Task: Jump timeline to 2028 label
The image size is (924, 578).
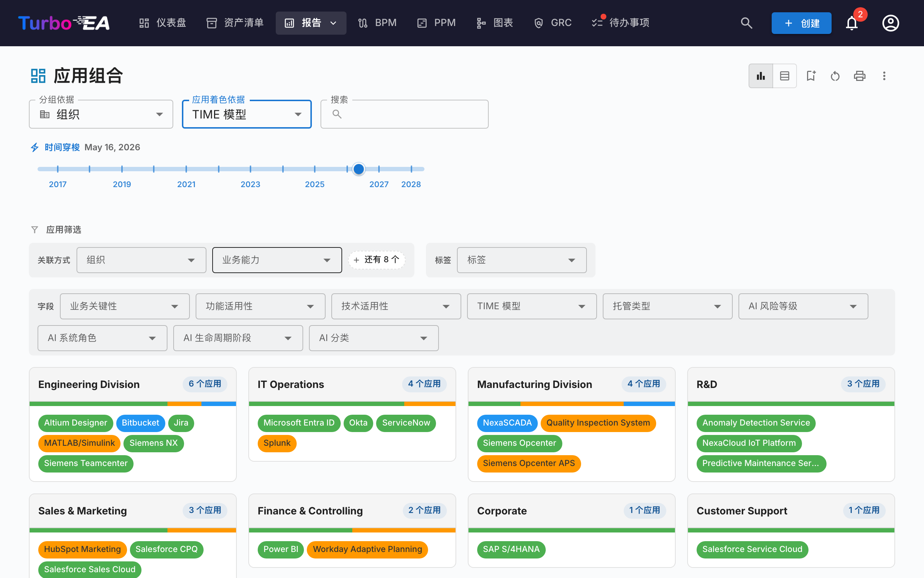Action: pos(411,184)
